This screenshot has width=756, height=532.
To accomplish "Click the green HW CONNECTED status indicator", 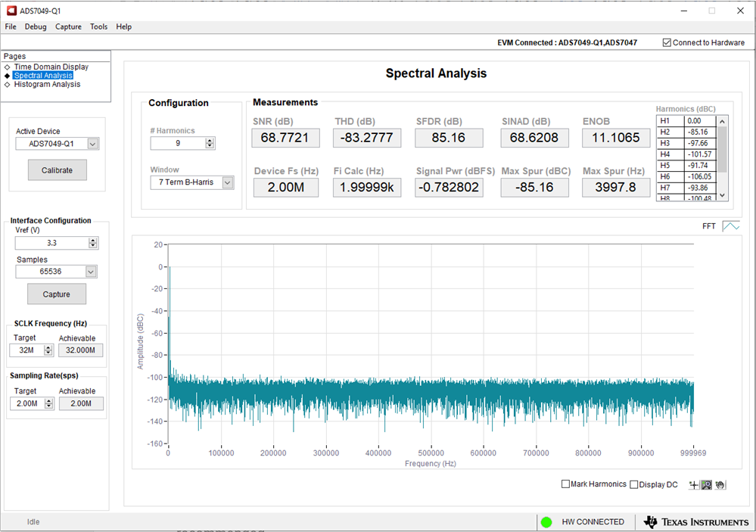I will pos(546,522).
